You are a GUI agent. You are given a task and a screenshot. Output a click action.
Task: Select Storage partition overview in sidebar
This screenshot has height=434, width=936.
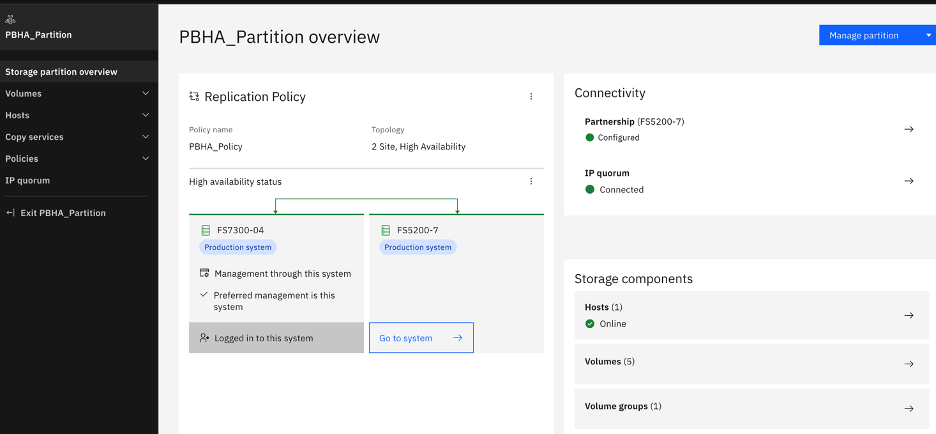(x=61, y=72)
